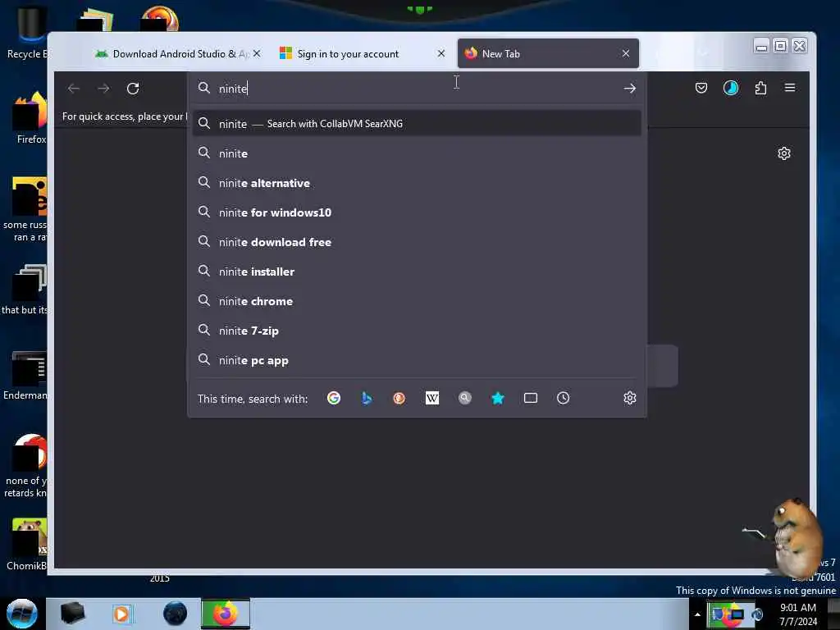Choose 'ninite installer' suggestion

(417, 272)
